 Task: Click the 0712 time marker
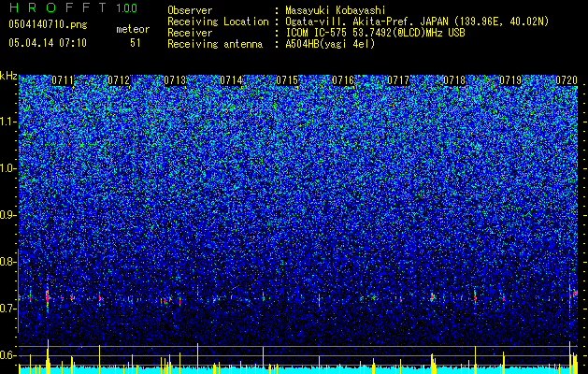(119, 80)
